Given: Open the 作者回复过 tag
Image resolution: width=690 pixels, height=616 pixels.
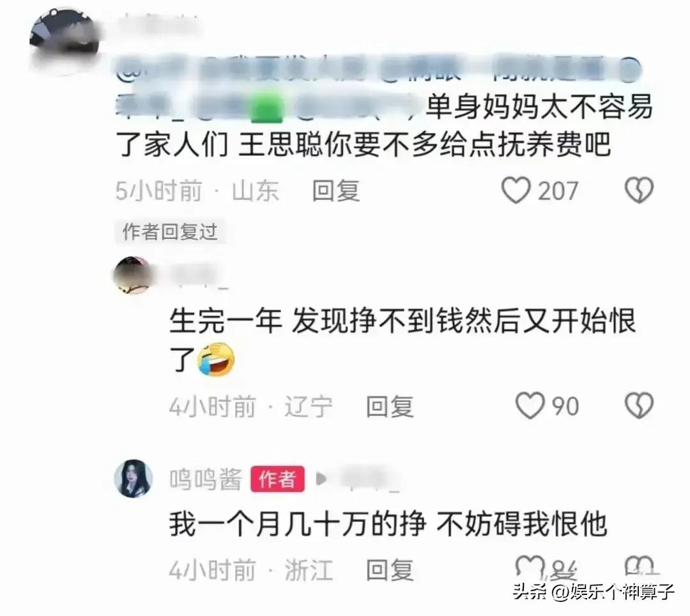Looking at the screenshot, I should pyautogui.click(x=170, y=231).
